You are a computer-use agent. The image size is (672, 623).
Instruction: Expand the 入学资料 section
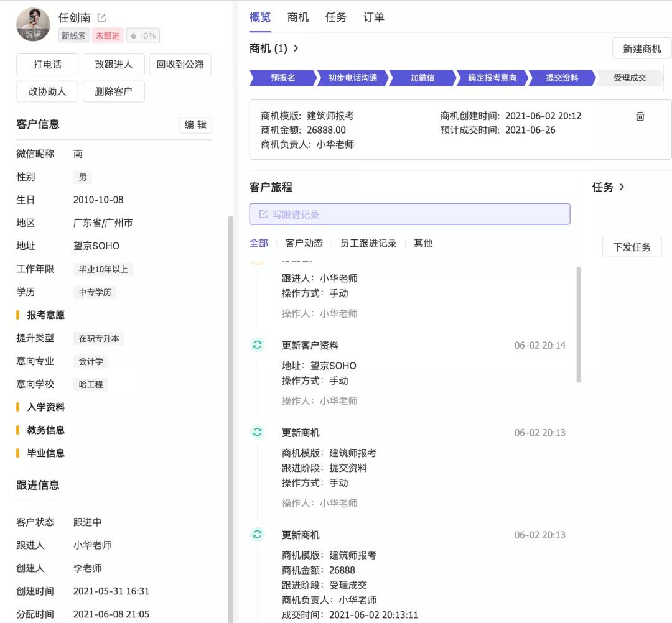[x=46, y=407]
